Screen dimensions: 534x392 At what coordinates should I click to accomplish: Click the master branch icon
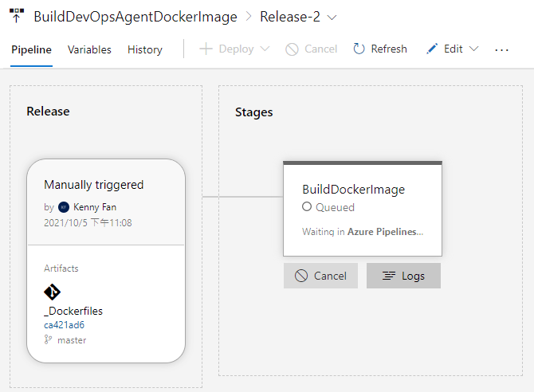49,340
